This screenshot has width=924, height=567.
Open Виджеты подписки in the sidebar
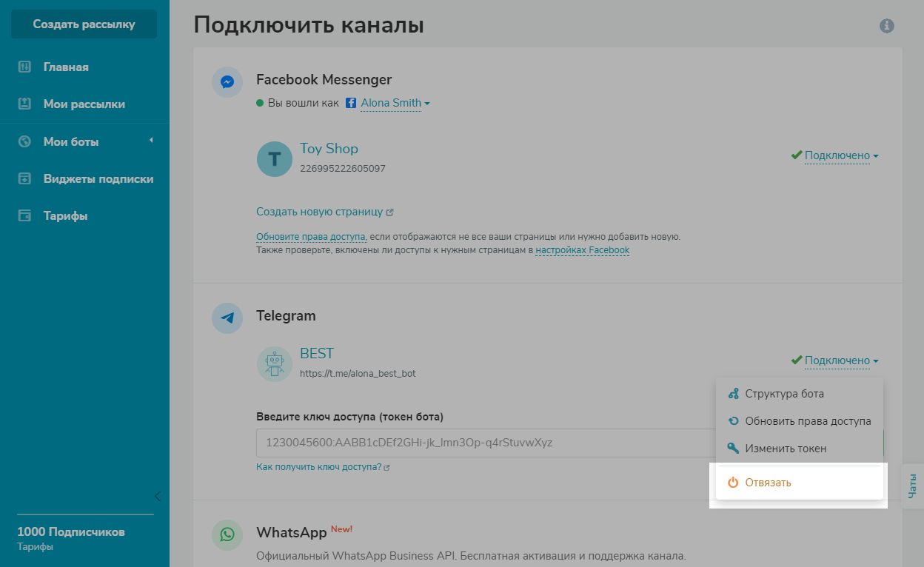98,178
